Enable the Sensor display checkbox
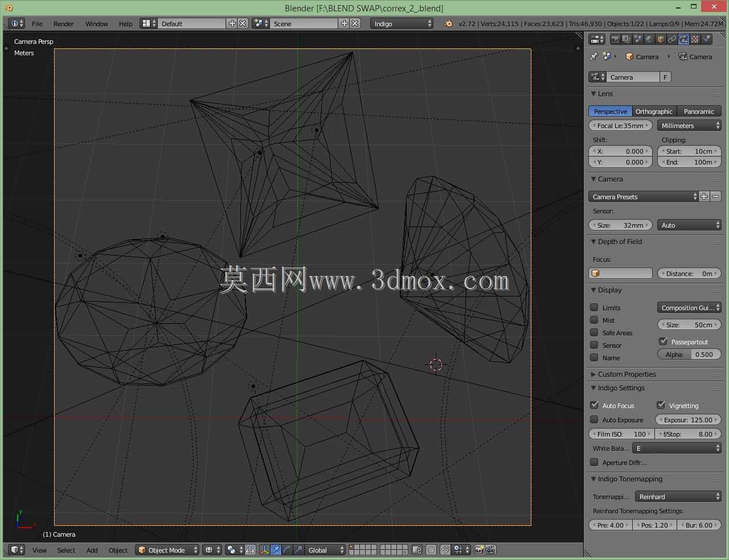This screenshot has height=560, width=729. pyautogui.click(x=594, y=345)
